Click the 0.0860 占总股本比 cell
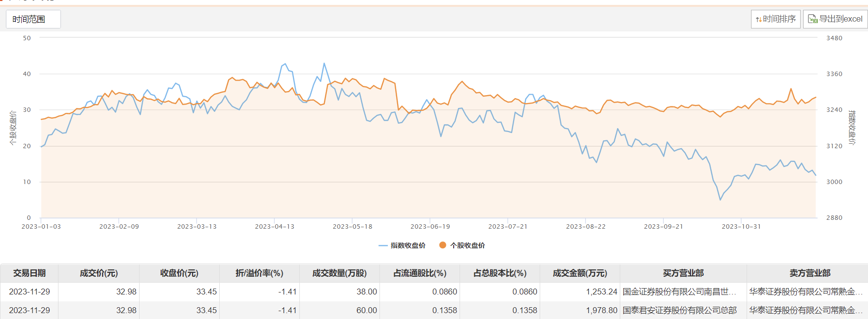Viewport: 868px width, 319px height. pyautogui.click(x=500, y=292)
